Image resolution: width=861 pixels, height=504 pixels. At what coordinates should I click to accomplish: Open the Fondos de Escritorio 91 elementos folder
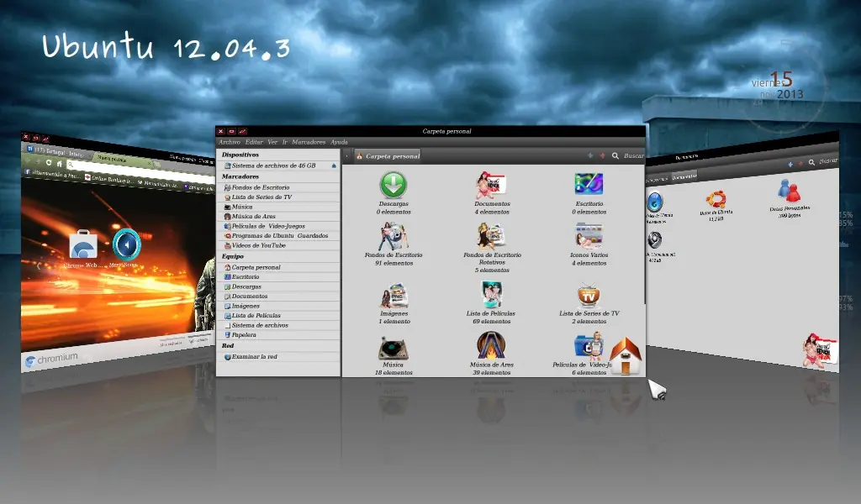tap(394, 236)
